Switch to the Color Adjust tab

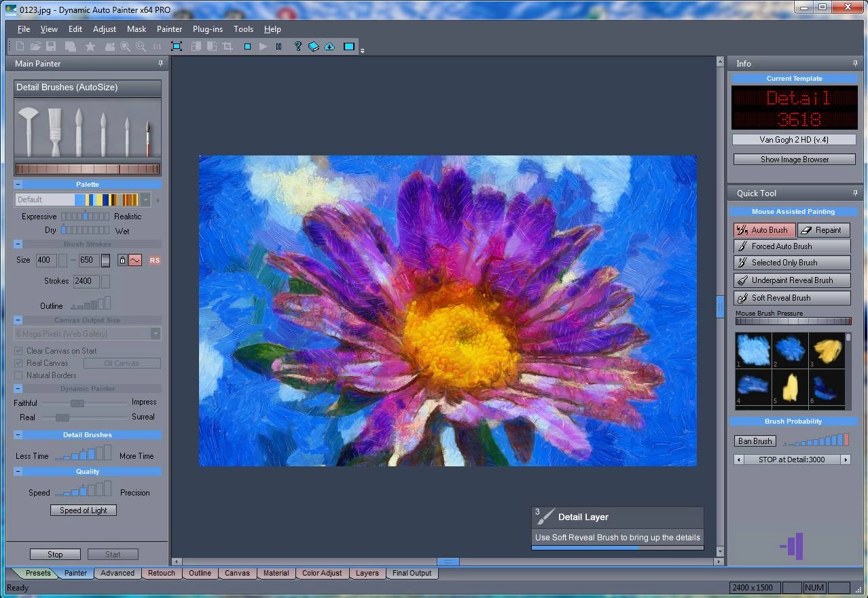[x=322, y=573]
